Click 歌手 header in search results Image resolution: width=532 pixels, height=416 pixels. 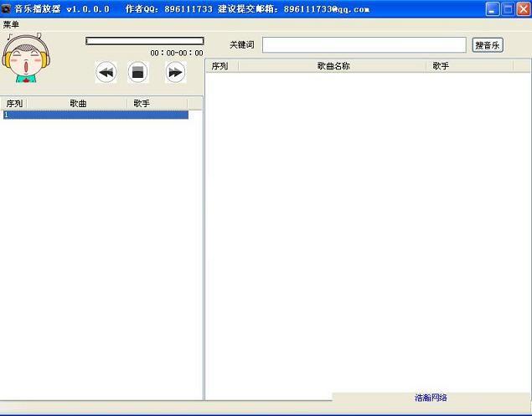click(x=441, y=66)
